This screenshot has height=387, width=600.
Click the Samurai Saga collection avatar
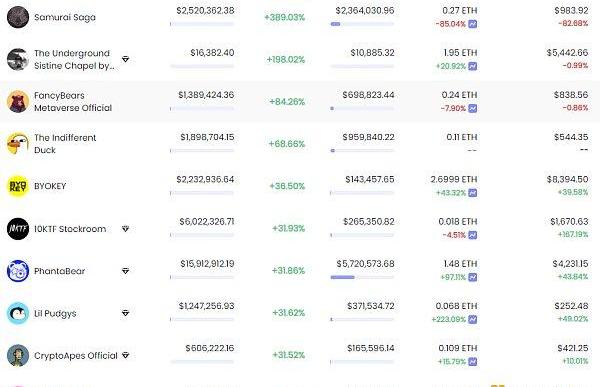(18, 17)
